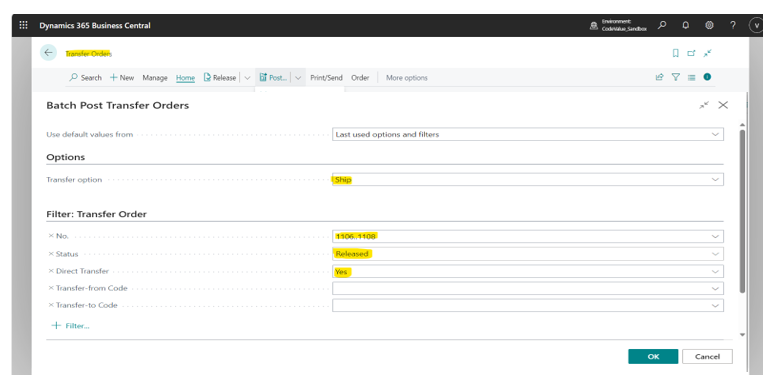
Task: Remove the Status filter
Action: point(51,254)
